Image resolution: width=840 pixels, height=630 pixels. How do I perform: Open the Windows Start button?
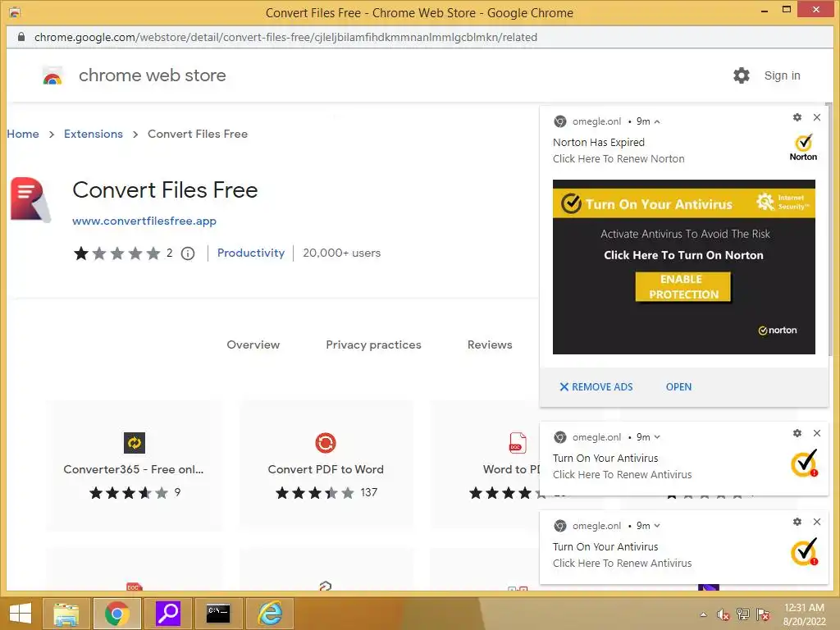21,614
